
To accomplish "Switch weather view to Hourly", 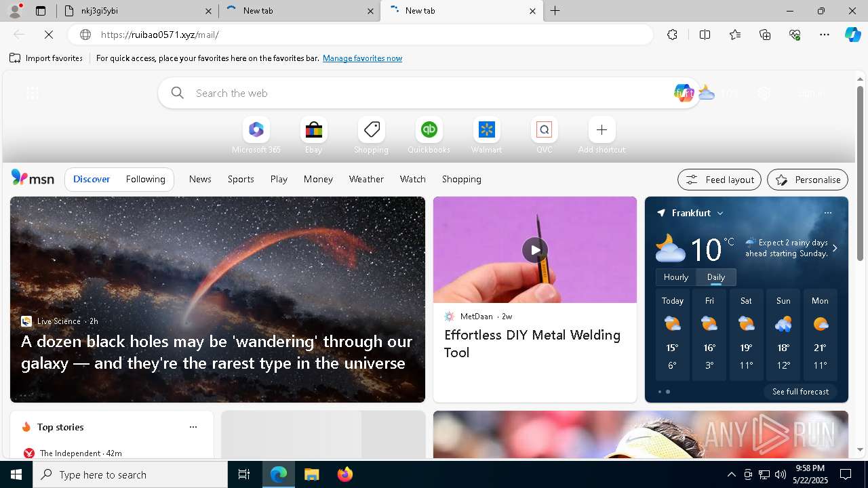I will [x=675, y=277].
